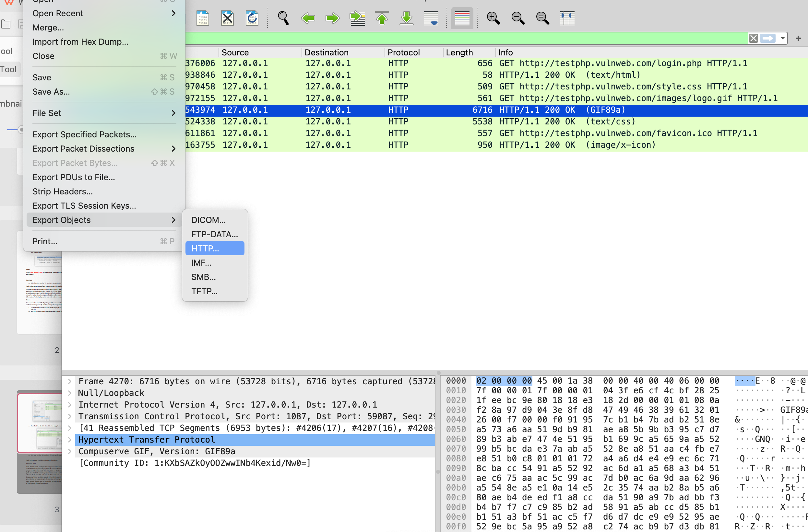Screen dimensions: 808x532
Task: Click Go to specified packet icon
Action: [358, 18]
